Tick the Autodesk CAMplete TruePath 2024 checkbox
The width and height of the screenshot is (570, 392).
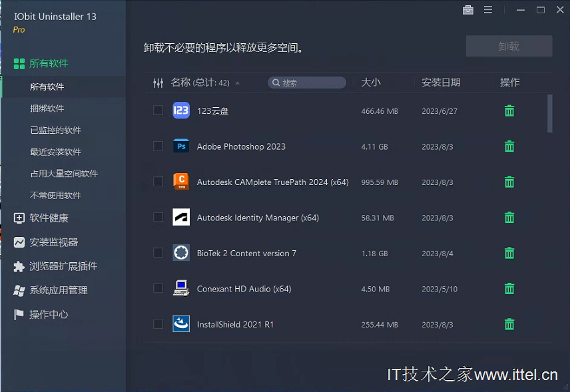[158, 182]
